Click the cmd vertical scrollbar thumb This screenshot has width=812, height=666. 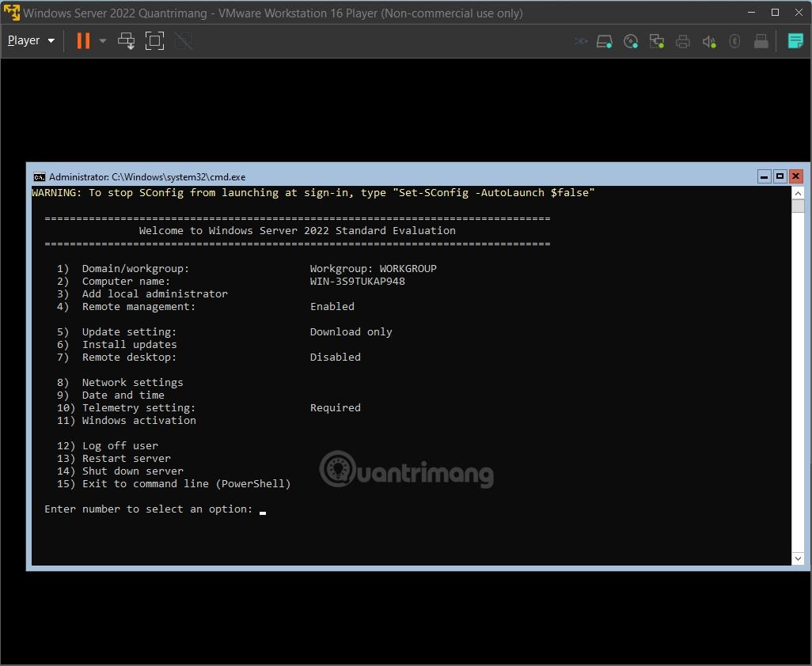(x=798, y=206)
